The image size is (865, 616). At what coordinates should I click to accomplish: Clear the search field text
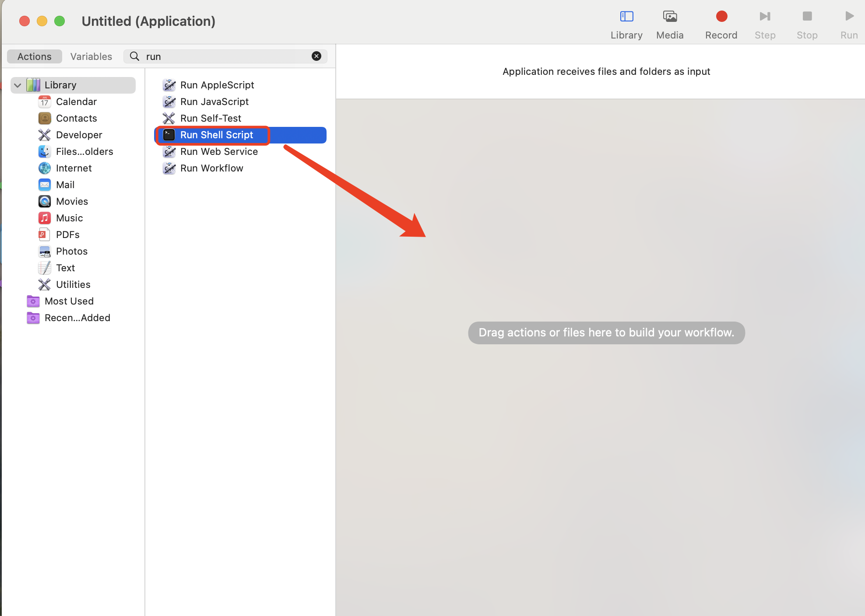click(x=316, y=56)
